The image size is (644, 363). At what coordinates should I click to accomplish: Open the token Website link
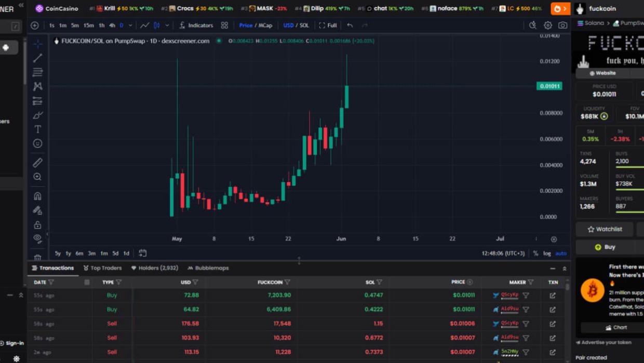602,73
